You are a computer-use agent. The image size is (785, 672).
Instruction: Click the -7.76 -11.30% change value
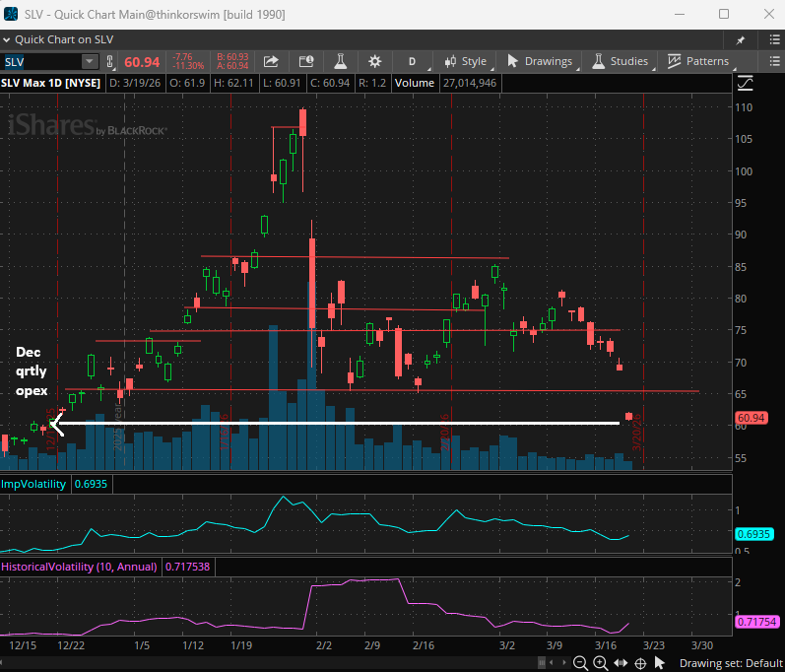188,62
